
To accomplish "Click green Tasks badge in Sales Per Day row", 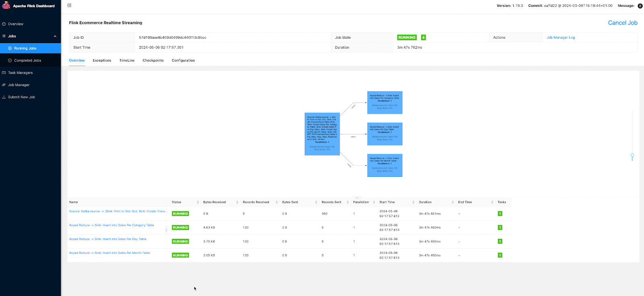I will 500,241.
